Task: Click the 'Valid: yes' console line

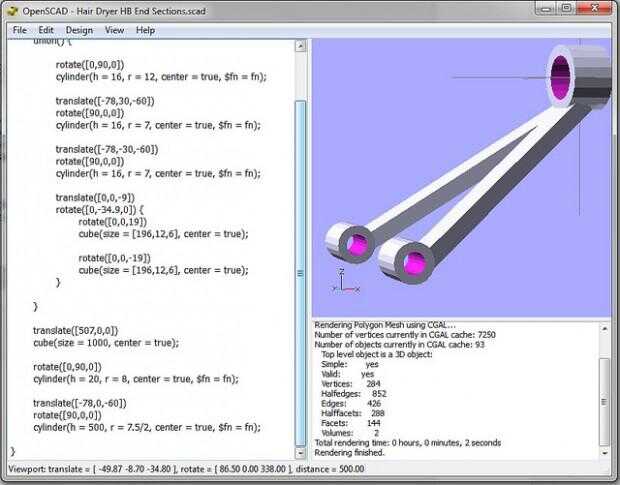Action: [348, 374]
